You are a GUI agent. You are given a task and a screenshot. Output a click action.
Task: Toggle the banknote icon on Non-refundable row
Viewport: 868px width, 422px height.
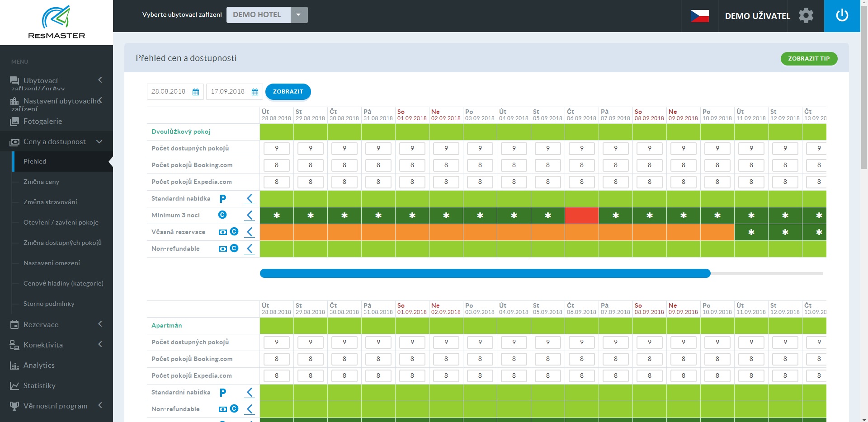click(222, 249)
